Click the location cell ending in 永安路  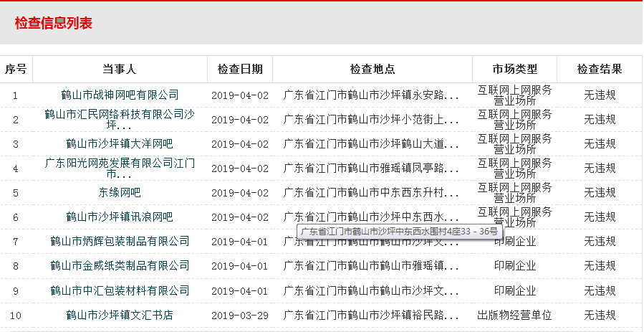tap(371, 95)
